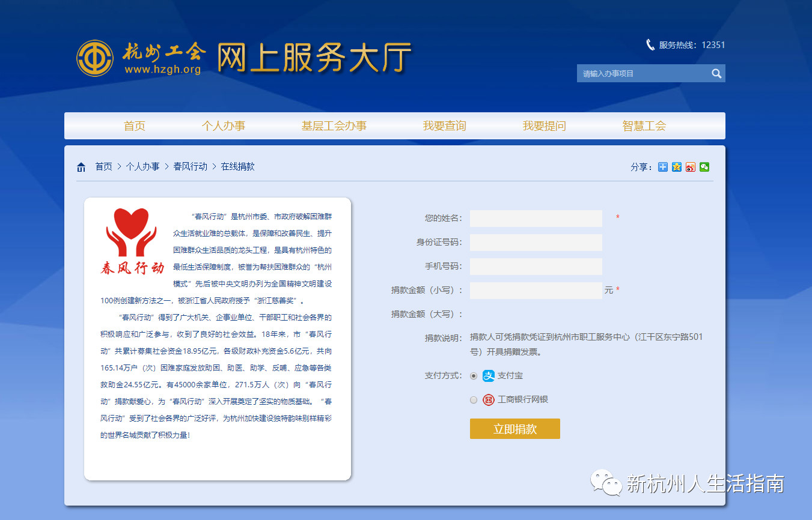Follow the 春风行动 breadcrumb link
The width and height of the screenshot is (812, 520).
pyautogui.click(x=190, y=167)
